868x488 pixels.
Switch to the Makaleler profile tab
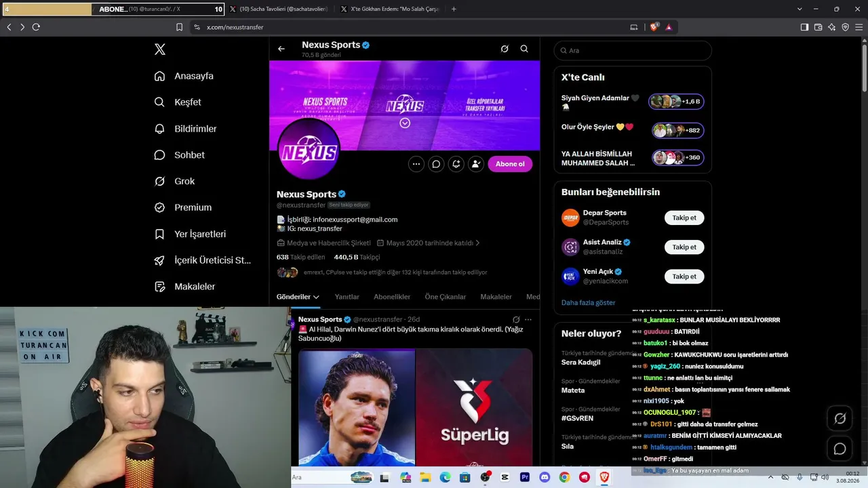click(x=496, y=297)
